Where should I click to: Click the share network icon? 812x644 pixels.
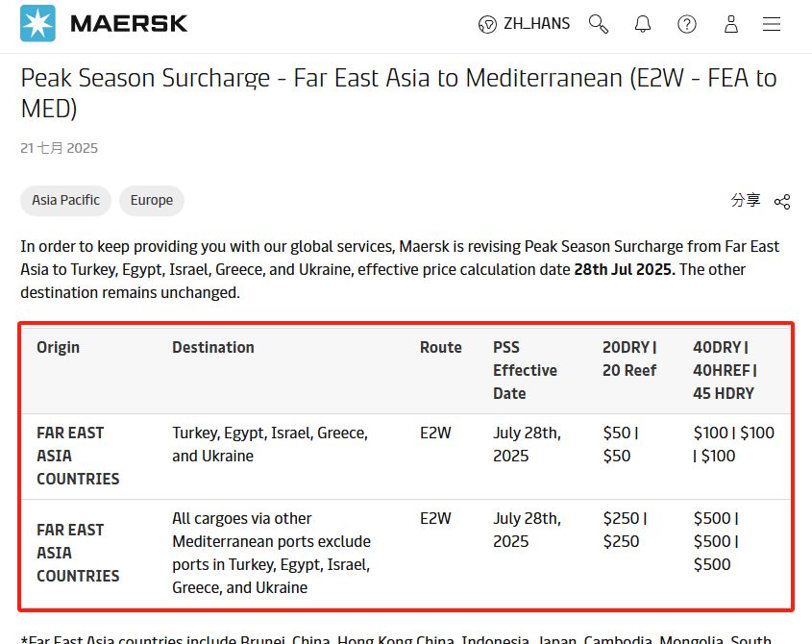782,202
